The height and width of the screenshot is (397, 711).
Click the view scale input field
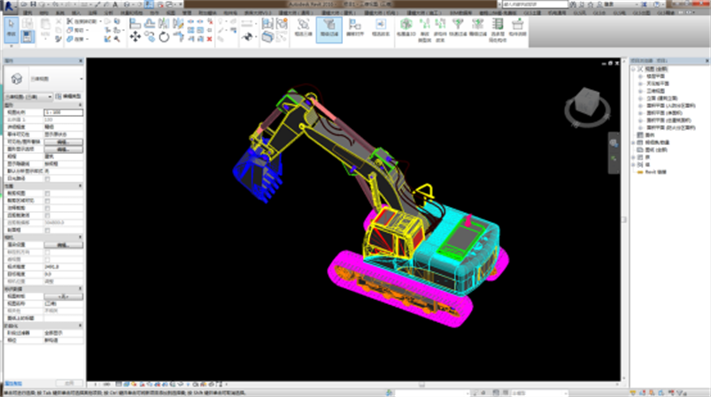63,112
